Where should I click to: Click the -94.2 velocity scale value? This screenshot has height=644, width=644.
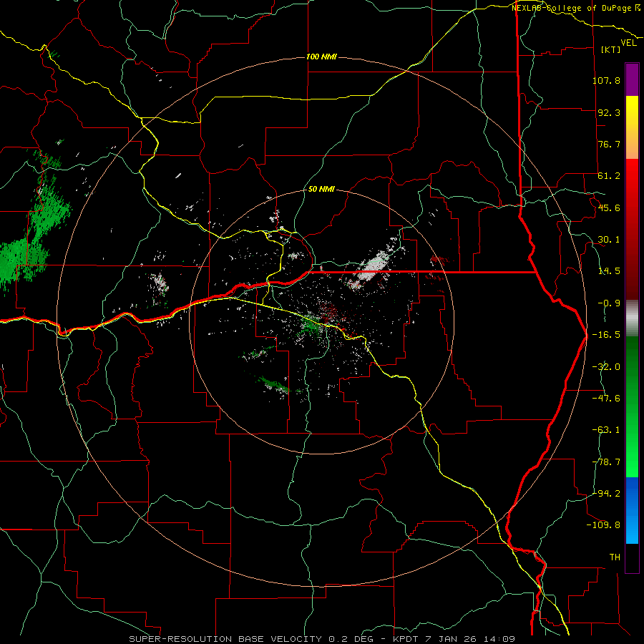606,494
